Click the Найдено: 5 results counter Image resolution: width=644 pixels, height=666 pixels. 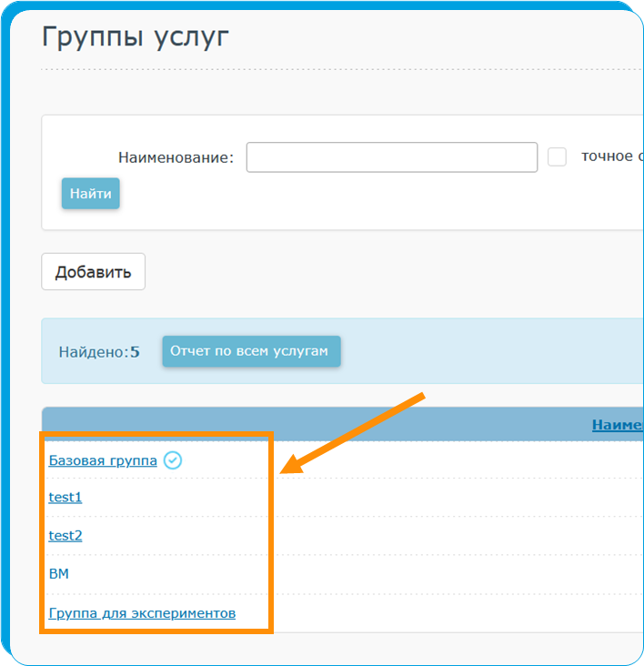(98, 352)
